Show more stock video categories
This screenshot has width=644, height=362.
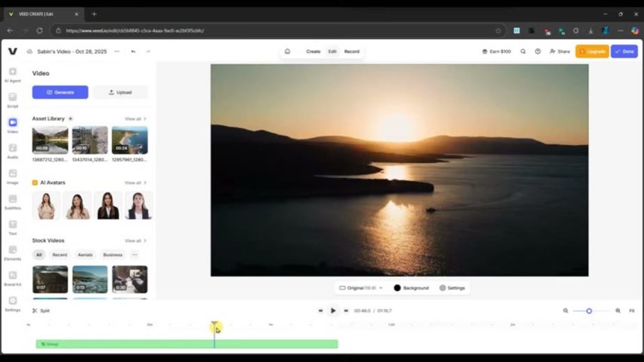click(x=134, y=255)
